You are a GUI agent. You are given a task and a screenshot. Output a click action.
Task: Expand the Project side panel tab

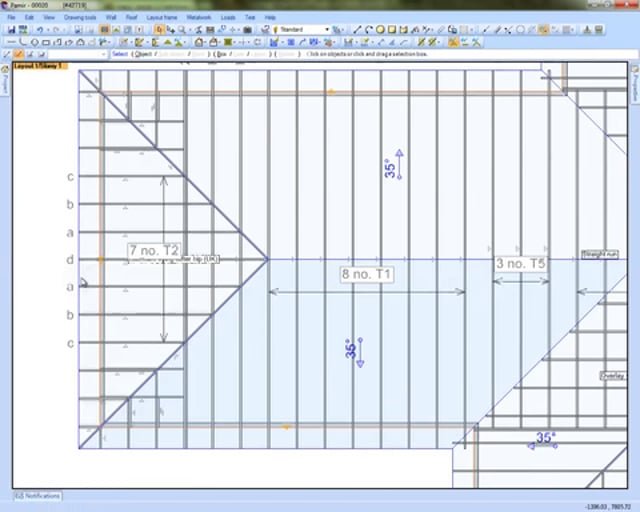[5, 80]
